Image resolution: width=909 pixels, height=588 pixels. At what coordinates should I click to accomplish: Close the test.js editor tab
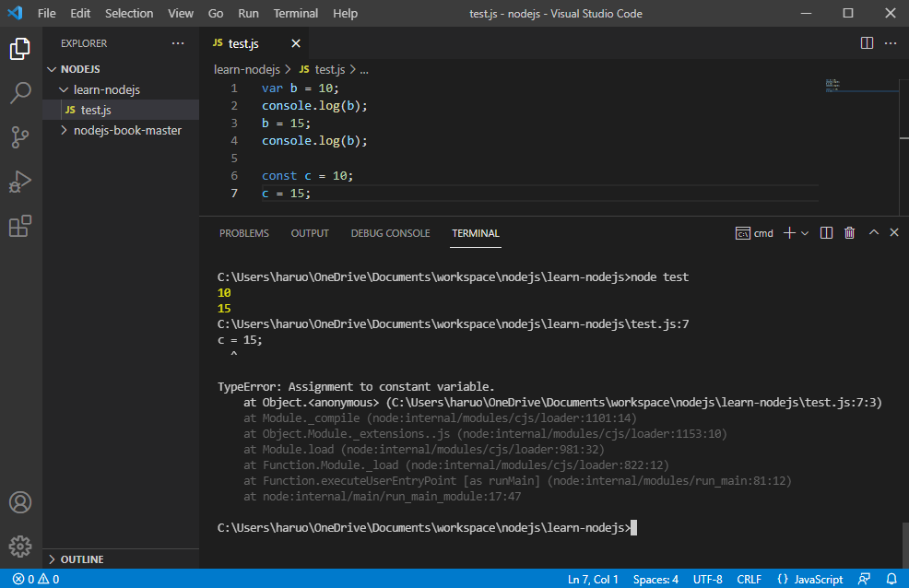coord(296,43)
